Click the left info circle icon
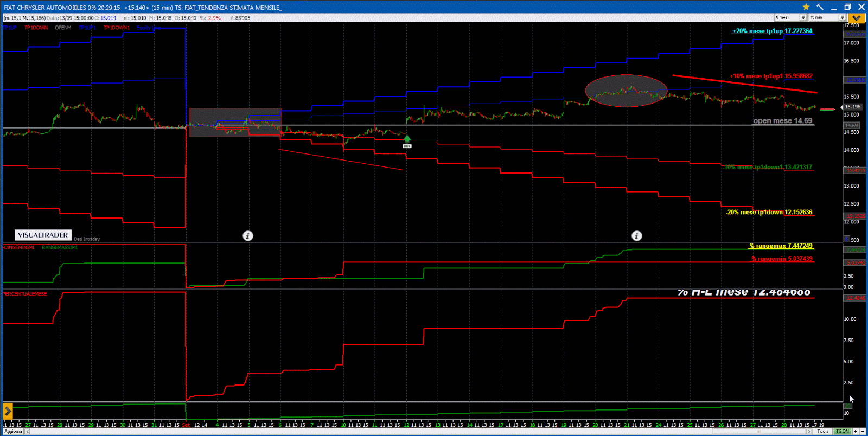Screen dimensions: 868x436 (x=248, y=235)
